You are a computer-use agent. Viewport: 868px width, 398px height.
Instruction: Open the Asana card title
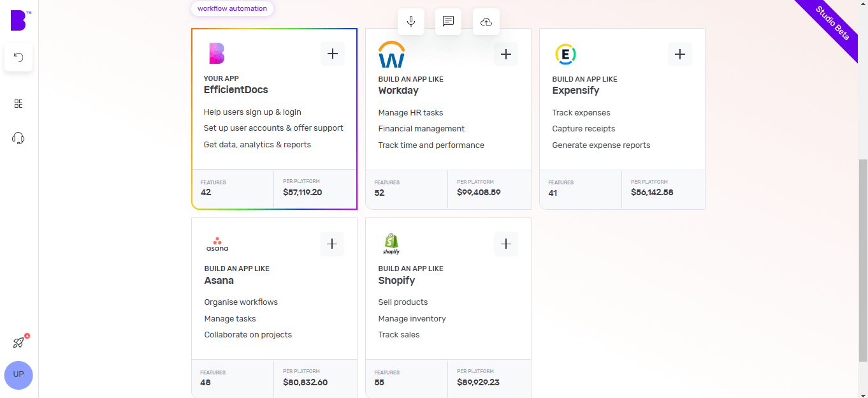[219, 281]
